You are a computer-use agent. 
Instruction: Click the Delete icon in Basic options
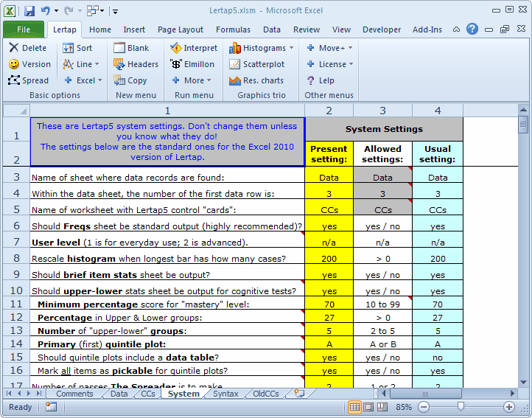click(x=13, y=47)
